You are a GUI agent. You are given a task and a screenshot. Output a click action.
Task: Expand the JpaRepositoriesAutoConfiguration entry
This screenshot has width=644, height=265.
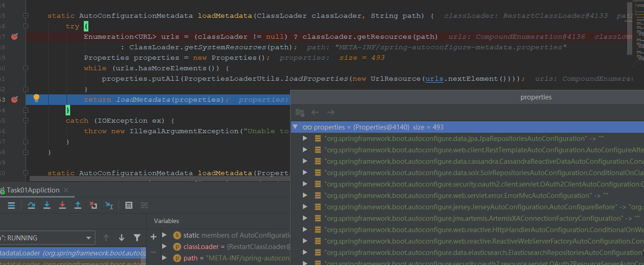tap(305, 138)
